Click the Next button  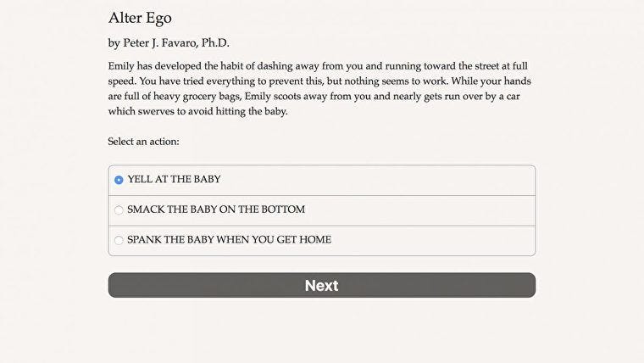pos(322,285)
